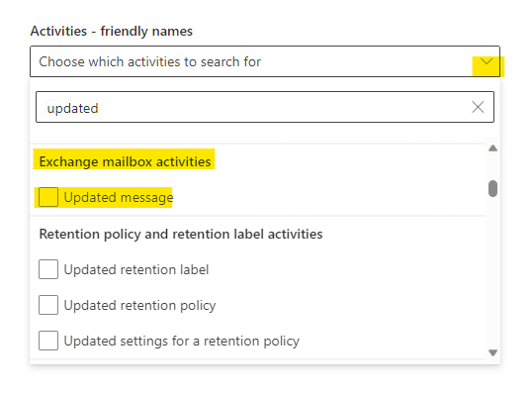
Task: Click the 'Updated message' label text
Action: [x=119, y=197]
